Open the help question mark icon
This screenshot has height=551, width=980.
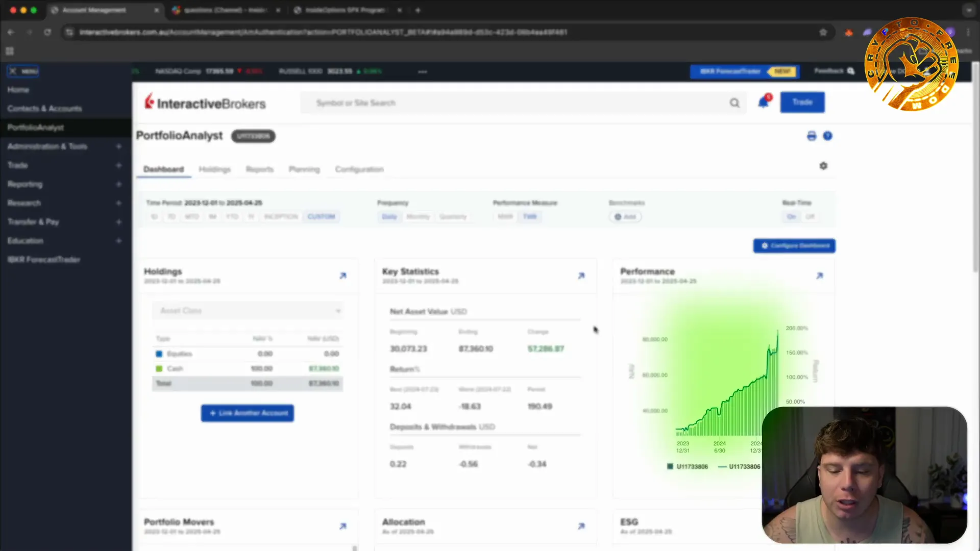click(x=827, y=136)
